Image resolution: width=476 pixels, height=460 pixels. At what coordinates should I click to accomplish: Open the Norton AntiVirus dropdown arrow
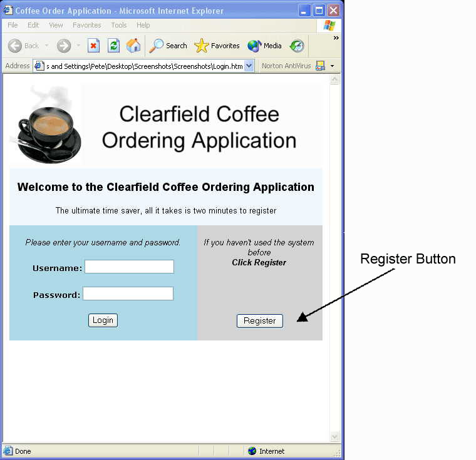coord(332,66)
